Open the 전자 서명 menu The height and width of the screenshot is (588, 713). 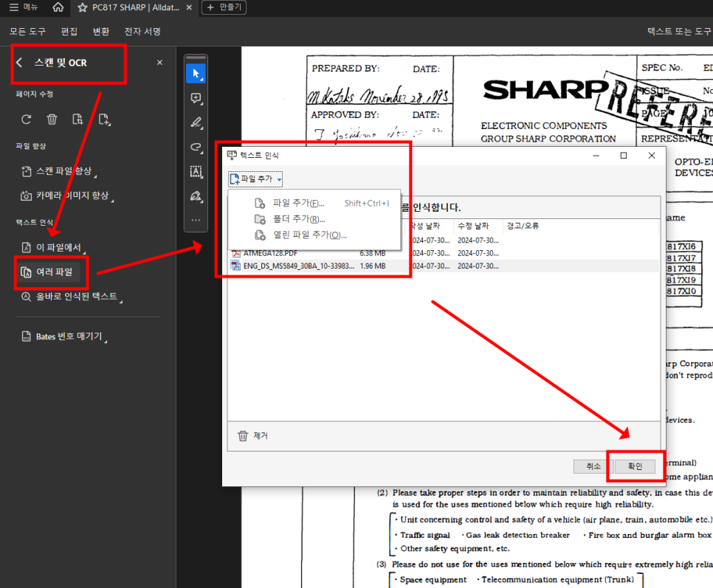142,31
